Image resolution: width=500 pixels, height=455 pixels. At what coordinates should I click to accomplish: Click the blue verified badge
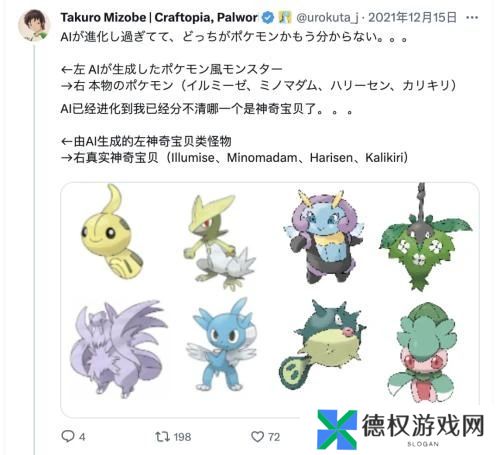click(268, 17)
